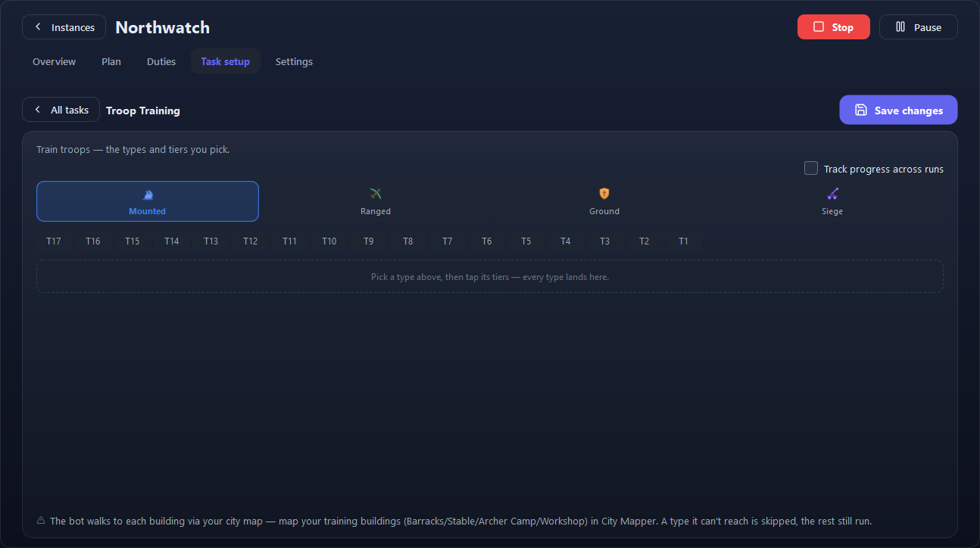
Task: Click the Northwatch instance title
Action: (163, 27)
